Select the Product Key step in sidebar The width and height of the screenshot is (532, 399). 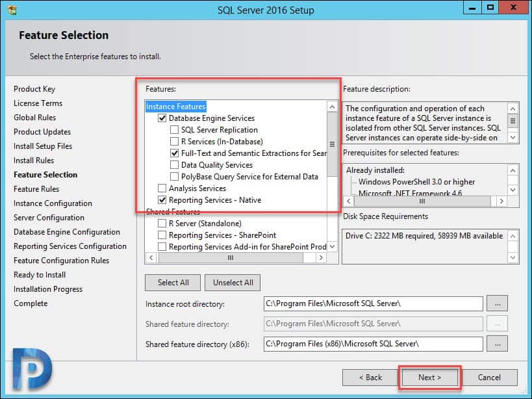pos(34,89)
